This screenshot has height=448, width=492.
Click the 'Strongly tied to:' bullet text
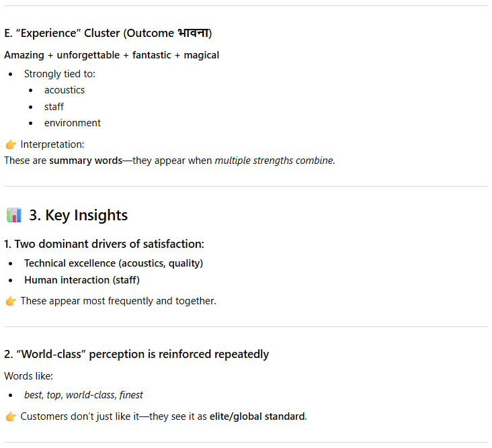pyautogui.click(x=60, y=74)
